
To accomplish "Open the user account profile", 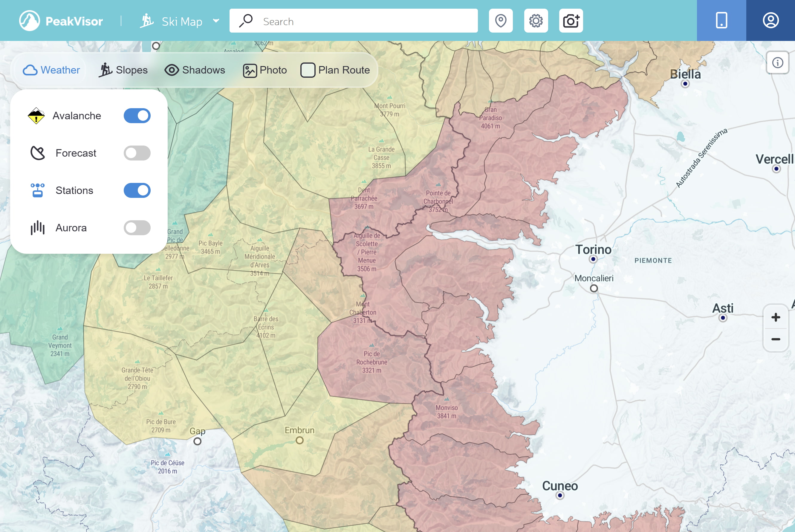I will click(x=770, y=20).
